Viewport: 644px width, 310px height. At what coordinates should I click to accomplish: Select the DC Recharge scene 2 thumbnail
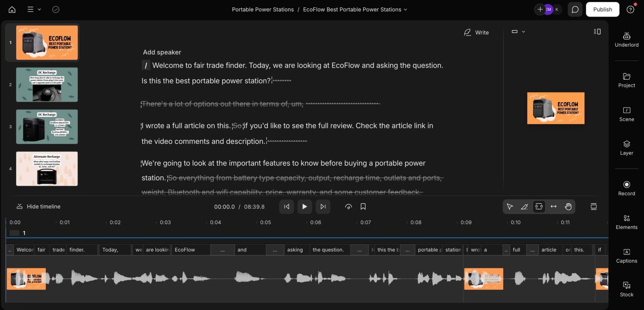pos(47,85)
